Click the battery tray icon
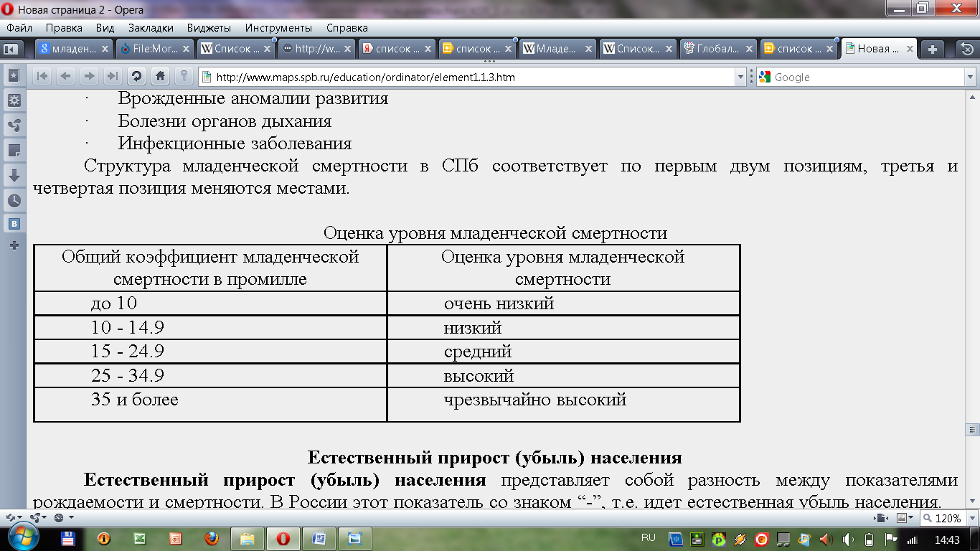Image resolution: width=980 pixels, height=551 pixels. coord(869,540)
